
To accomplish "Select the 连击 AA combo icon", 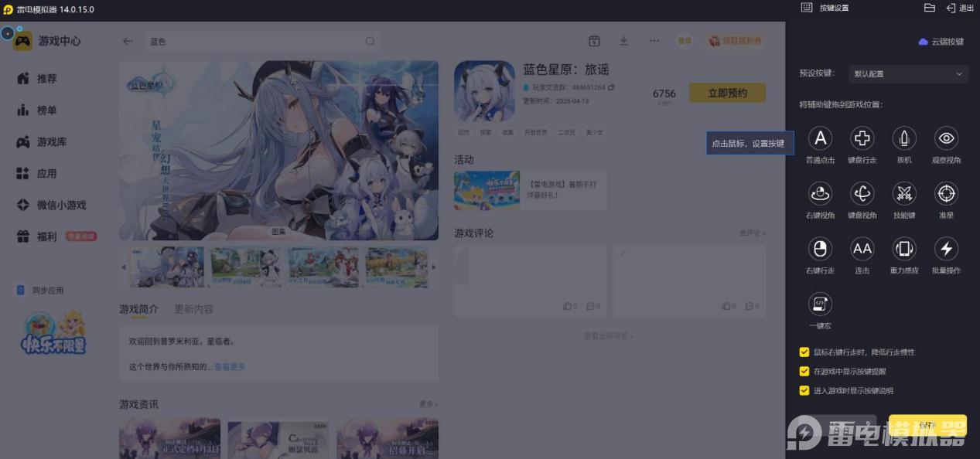I will click(862, 249).
